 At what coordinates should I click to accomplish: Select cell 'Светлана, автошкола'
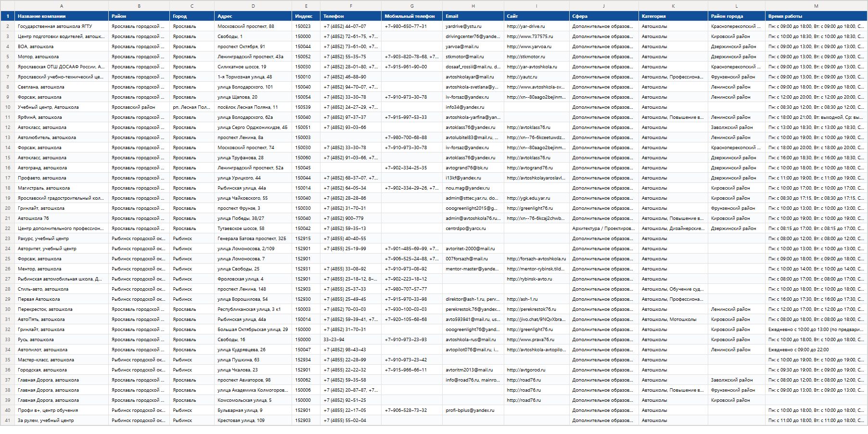tap(62, 87)
